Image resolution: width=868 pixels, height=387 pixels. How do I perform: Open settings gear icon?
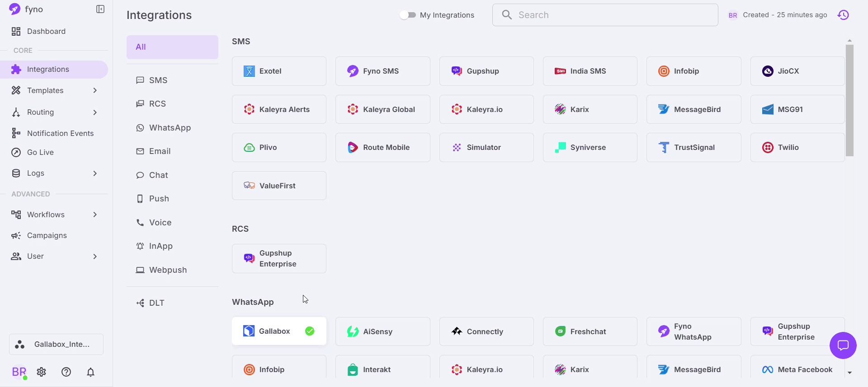pos(42,372)
